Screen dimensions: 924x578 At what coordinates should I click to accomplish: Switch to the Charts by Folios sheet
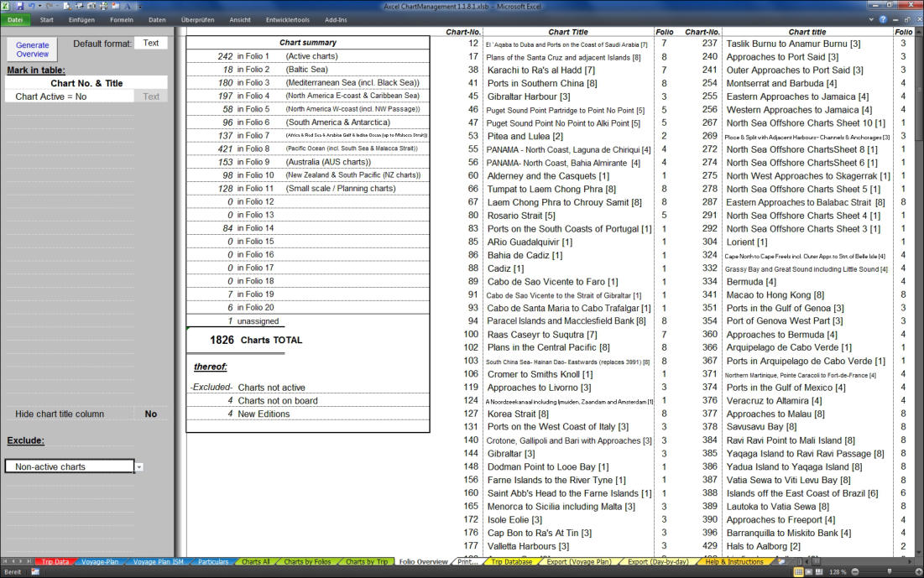tap(309, 562)
